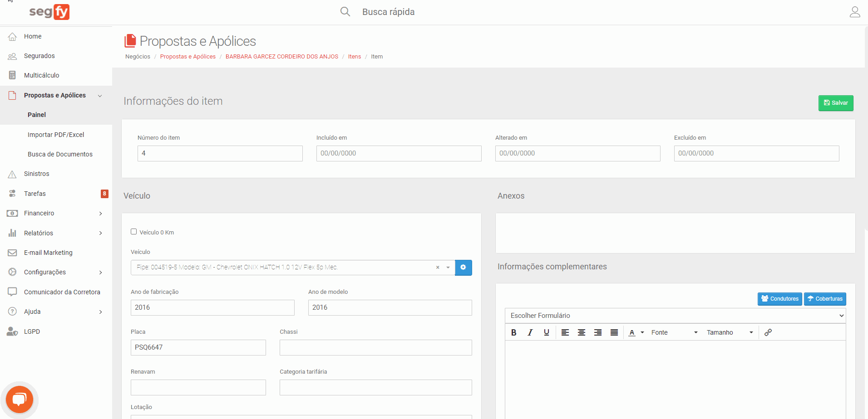
Task: Open the Condutores button
Action: click(x=779, y=299)
